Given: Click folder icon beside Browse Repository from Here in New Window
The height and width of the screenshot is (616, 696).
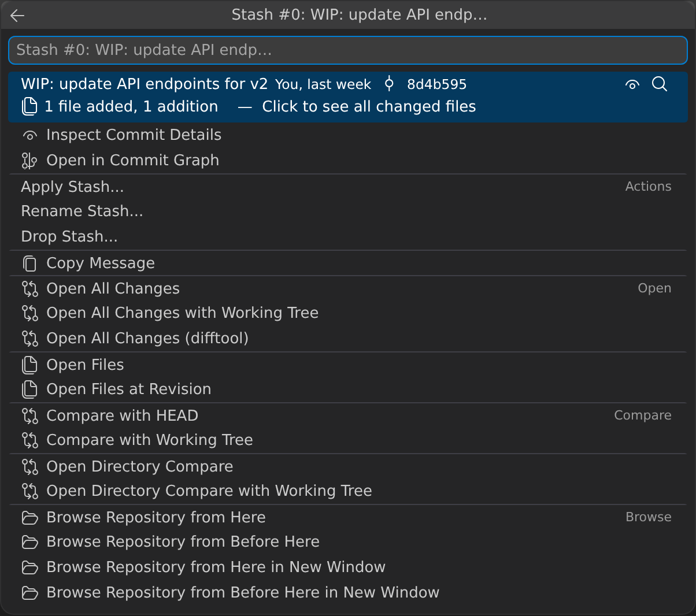Looking at the screenshot, I should (29, 567).
